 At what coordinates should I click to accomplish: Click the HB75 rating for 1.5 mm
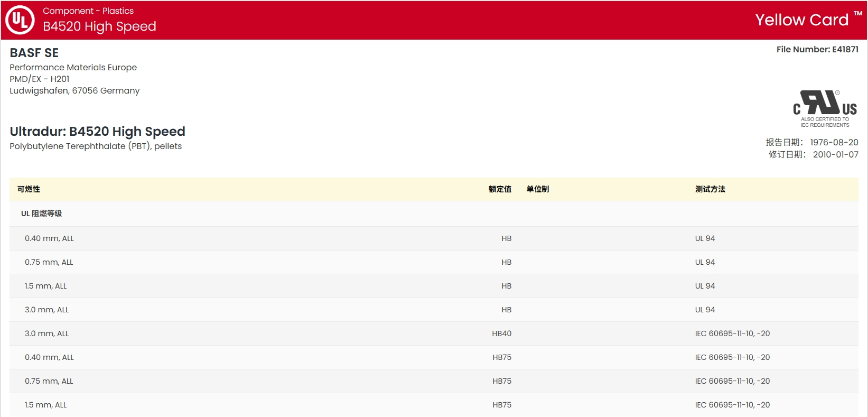pyautogui.click(x=502, y=405)
